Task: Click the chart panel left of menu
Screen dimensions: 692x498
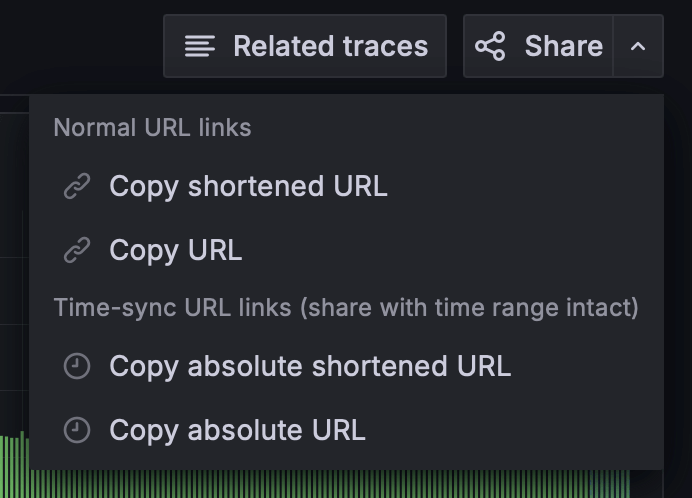Action: pos(14,300)
